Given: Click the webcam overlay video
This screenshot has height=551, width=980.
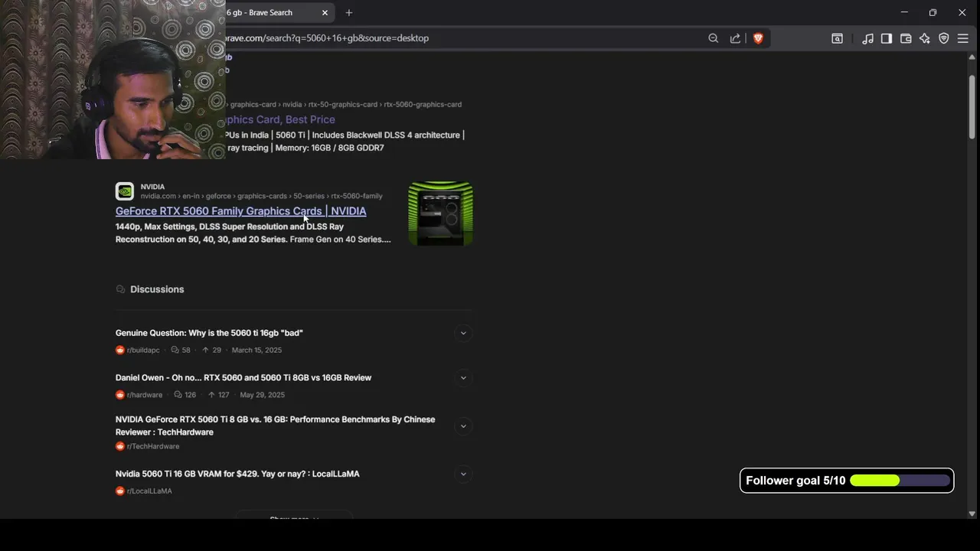Looking at the screenshot, I should tap(113, 80).
